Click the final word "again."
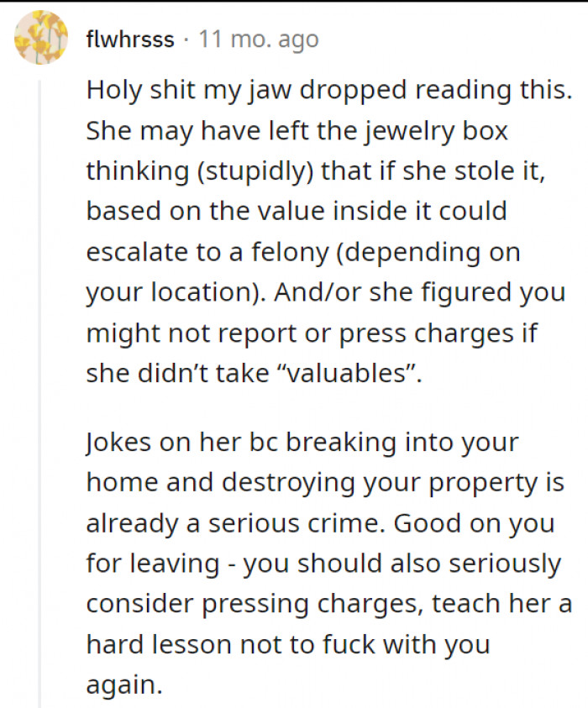This screenshot has height=708, width=588. [123, 684]
